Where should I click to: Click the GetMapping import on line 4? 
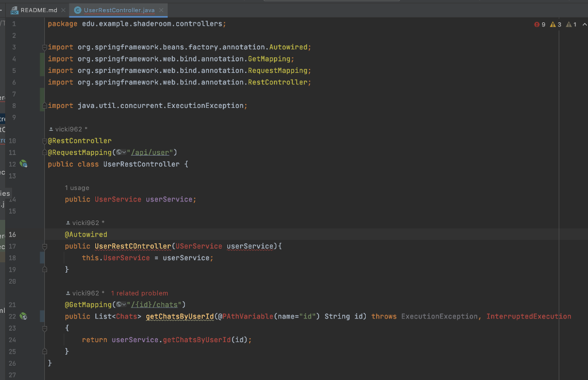171,59
